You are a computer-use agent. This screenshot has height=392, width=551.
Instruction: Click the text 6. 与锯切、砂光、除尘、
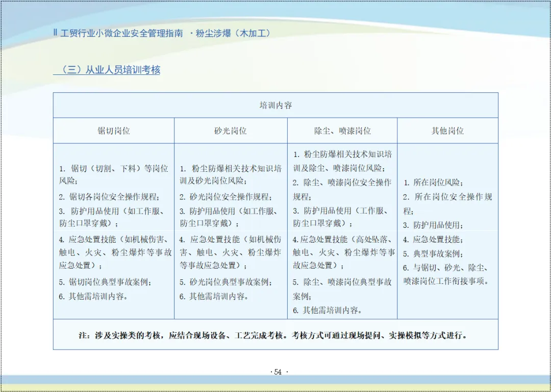[445, 268]
